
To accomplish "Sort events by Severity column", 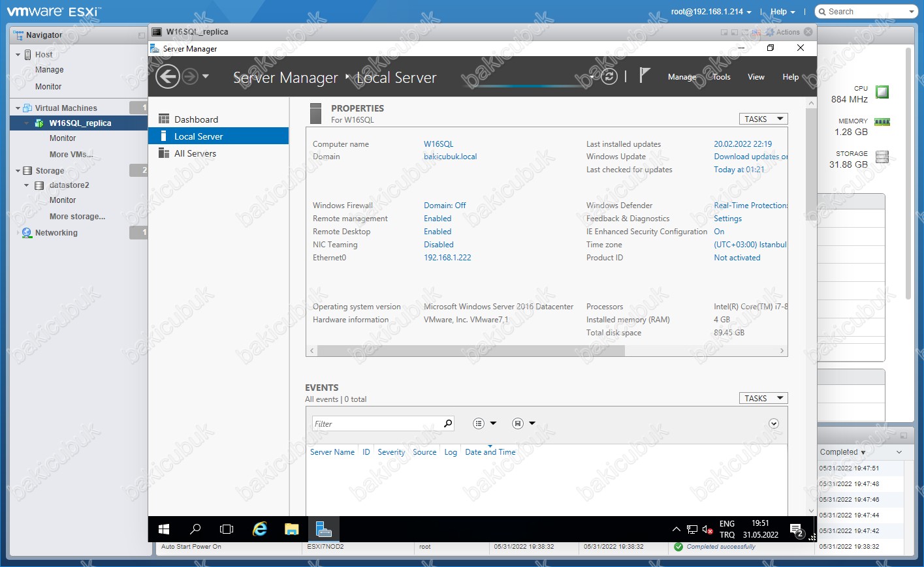I will (x=391, y=452).
